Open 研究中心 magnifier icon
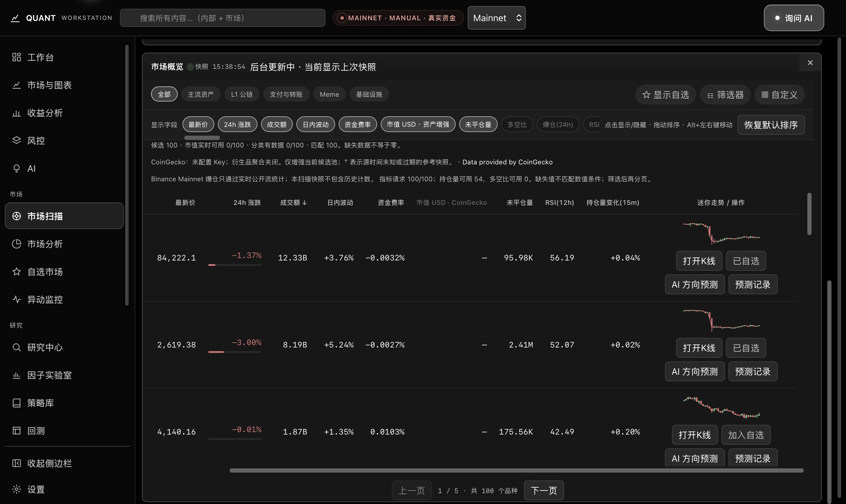This screenshot has width=846, height=504. click(16, 347)
